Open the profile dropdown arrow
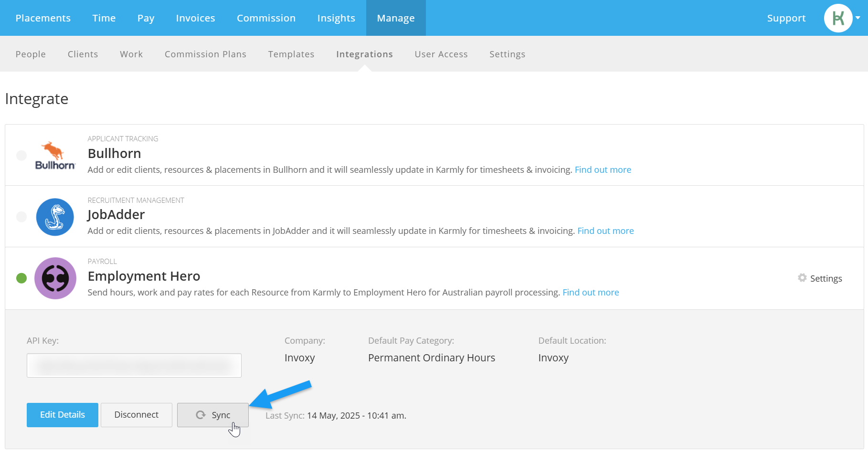 click(x=858, y=18)
